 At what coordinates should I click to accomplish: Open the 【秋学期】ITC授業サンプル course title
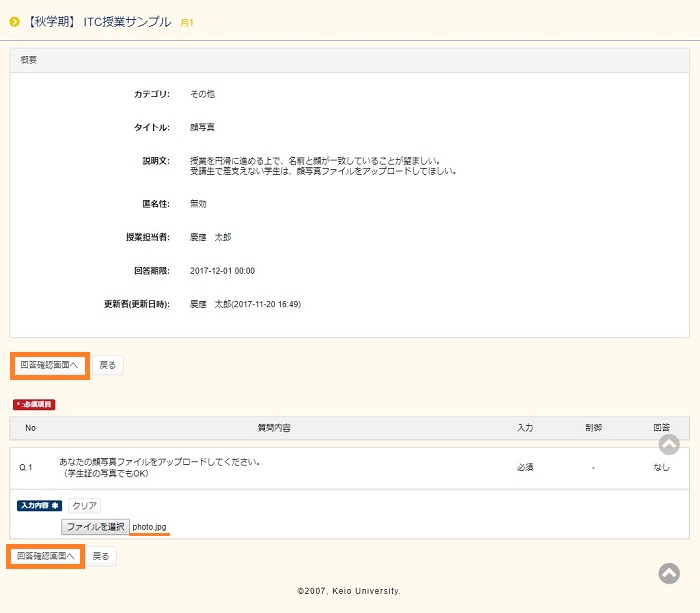(x=97, y=21)
